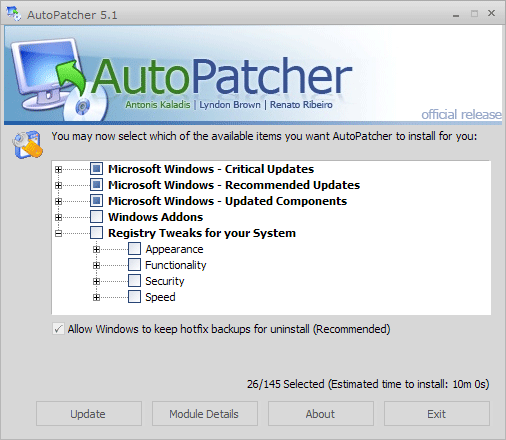Select the Windows Addons label
506x440 pixels.
[155, 217]
